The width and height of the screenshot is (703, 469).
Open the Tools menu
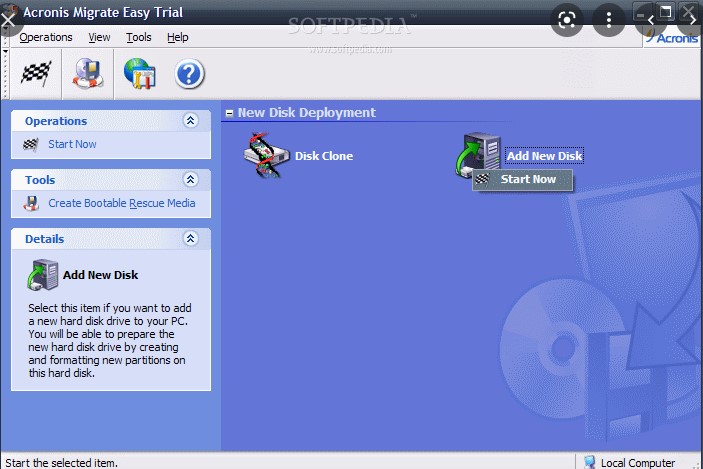click(139, 37)
